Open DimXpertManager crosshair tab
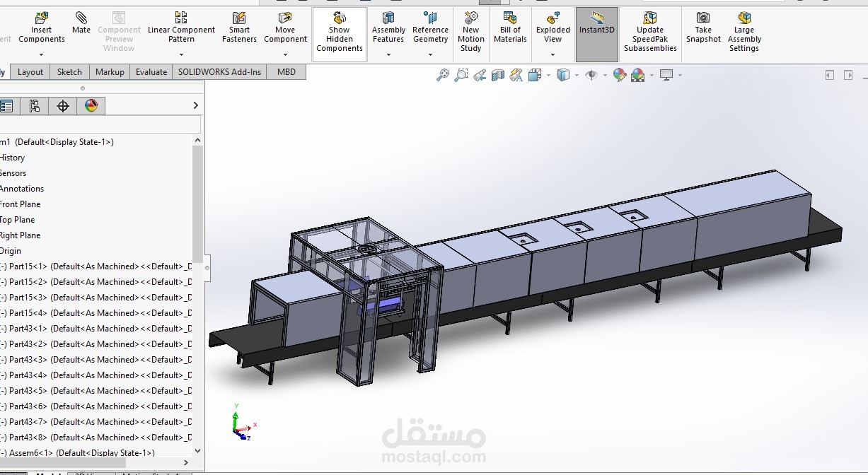 click(63, 106)
